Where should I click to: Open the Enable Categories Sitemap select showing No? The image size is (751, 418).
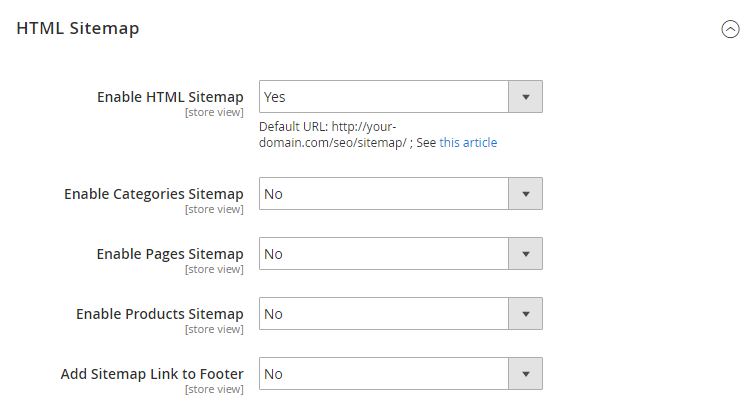coord(401,193)
